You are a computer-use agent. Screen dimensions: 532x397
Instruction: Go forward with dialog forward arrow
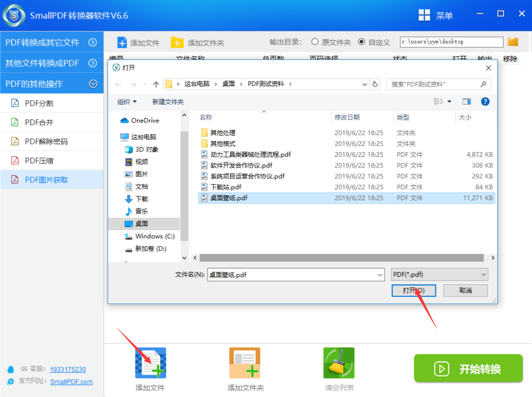133,84
